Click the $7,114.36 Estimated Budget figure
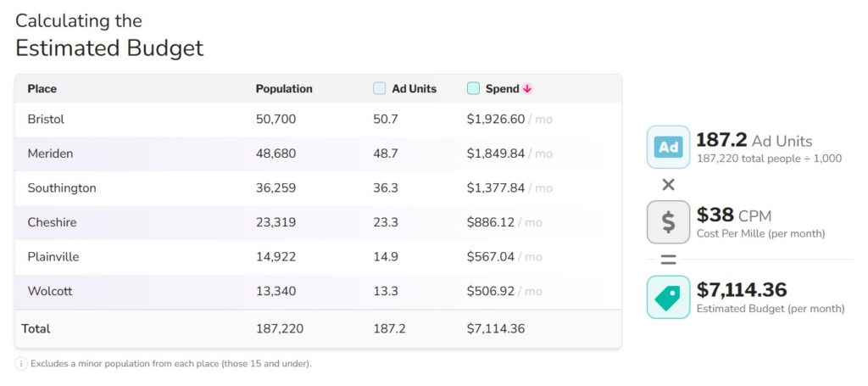Screen dimensions: 868x386 [x=742, y=290]
